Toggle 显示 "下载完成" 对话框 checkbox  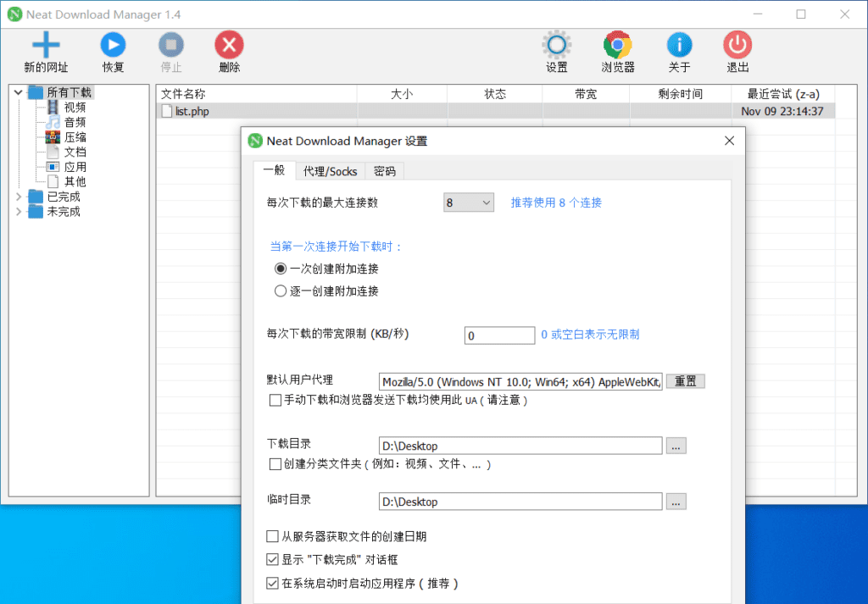pyautogui.click(x=272, y=560)
